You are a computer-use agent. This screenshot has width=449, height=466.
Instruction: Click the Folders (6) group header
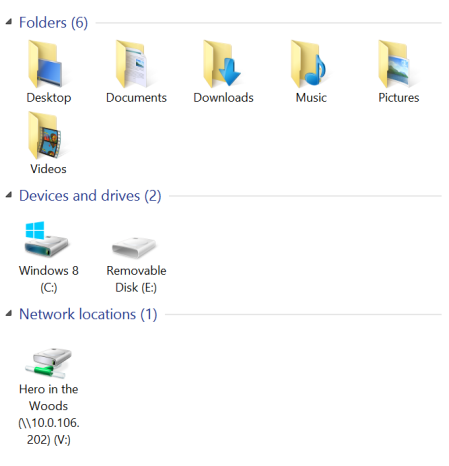pos(53,23)
